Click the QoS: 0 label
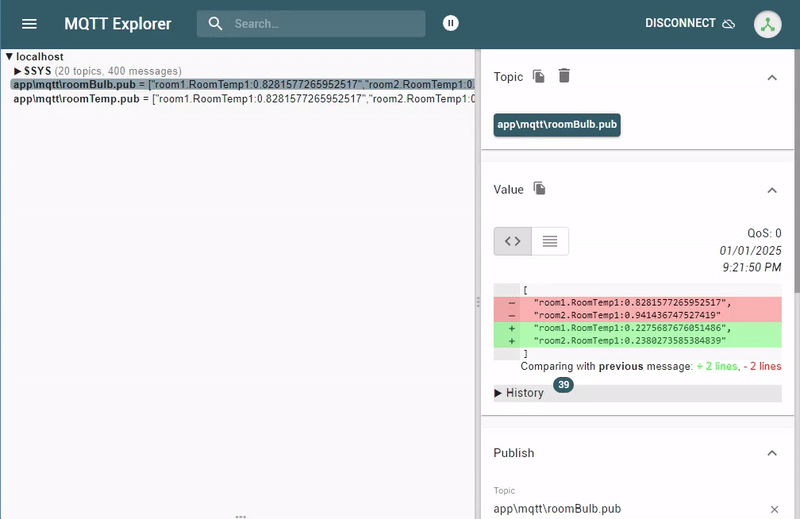 click(764, 233)
